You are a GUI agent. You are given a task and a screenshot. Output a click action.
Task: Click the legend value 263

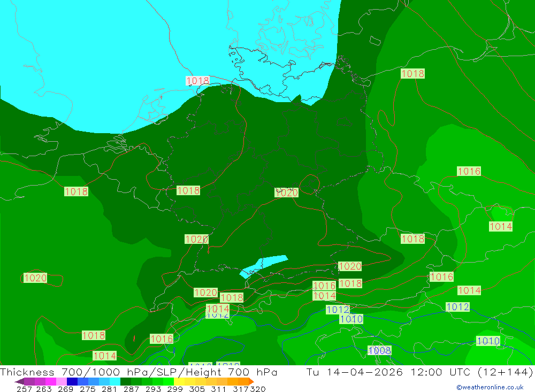(x=44, y=389)
